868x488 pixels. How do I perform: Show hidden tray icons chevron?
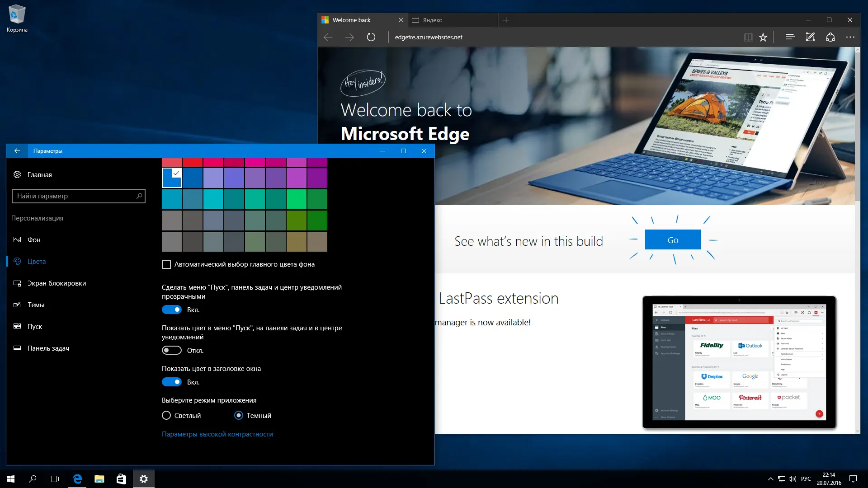pyautogui.click(x=770, y=479)
